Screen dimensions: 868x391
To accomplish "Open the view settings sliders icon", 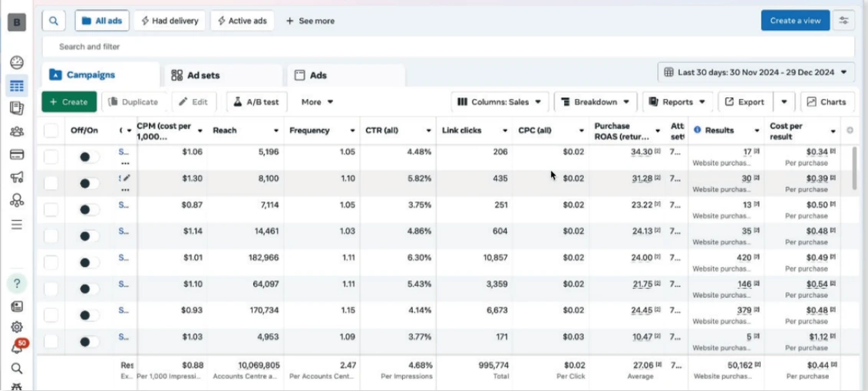I will pyautogui.click(x=843, y=21).
